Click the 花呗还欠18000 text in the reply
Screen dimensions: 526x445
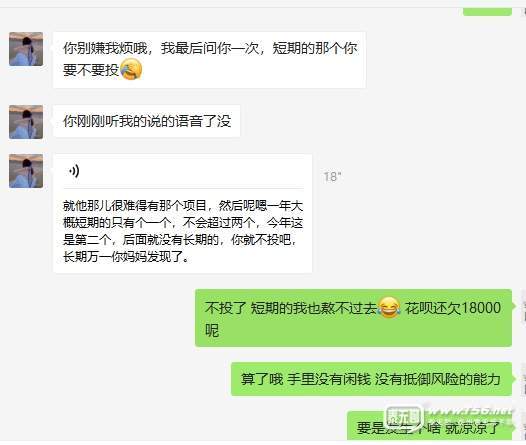[x=453, y=308]
